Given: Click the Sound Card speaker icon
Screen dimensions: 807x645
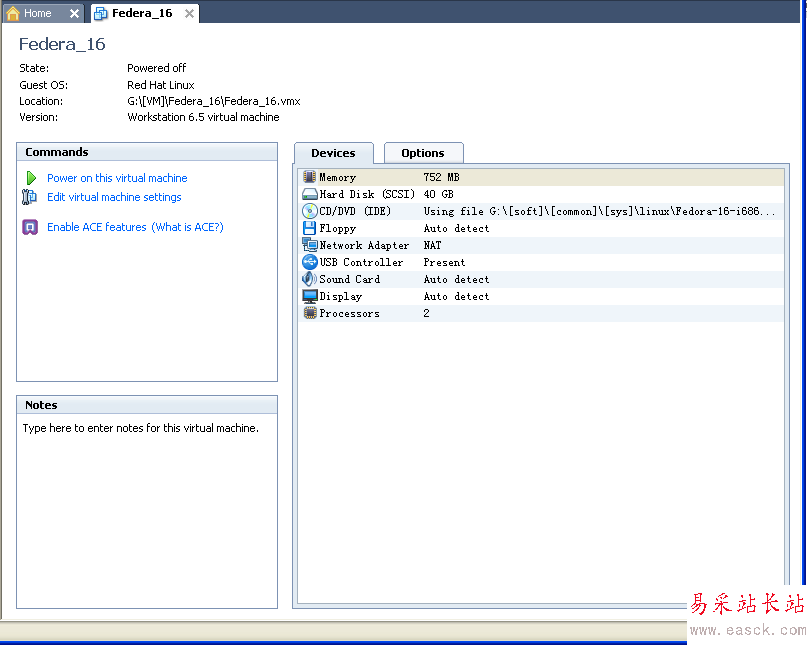Looking at the screenshot, I should [309, 279].
